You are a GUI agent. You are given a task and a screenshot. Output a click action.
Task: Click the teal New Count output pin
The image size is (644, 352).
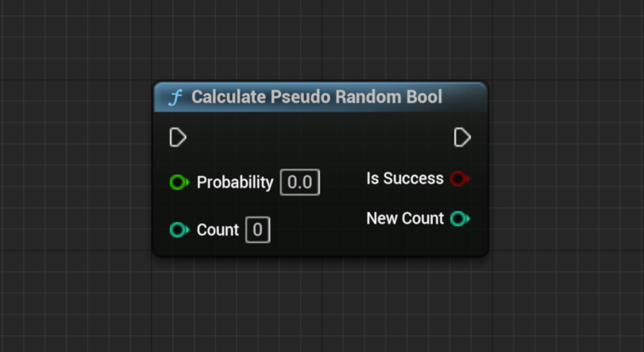pos(459,219)
